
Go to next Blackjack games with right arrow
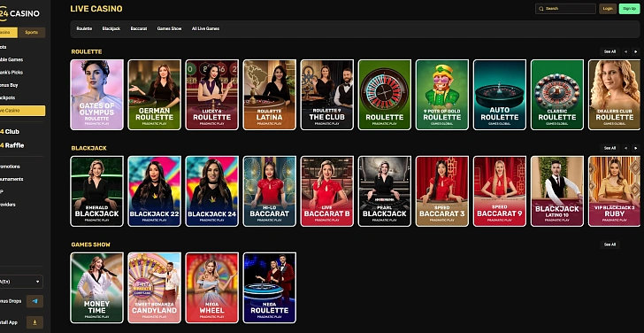[x=636, y=148]
